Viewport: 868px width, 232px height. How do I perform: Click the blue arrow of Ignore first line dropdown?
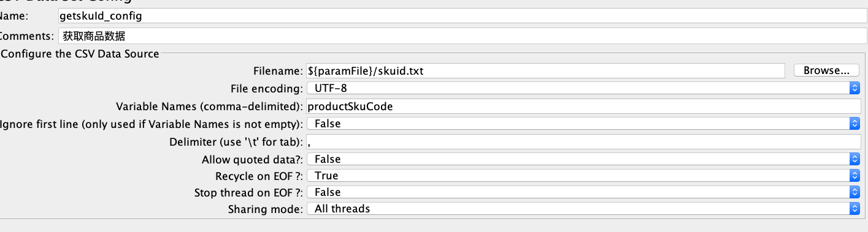point(854,124)
